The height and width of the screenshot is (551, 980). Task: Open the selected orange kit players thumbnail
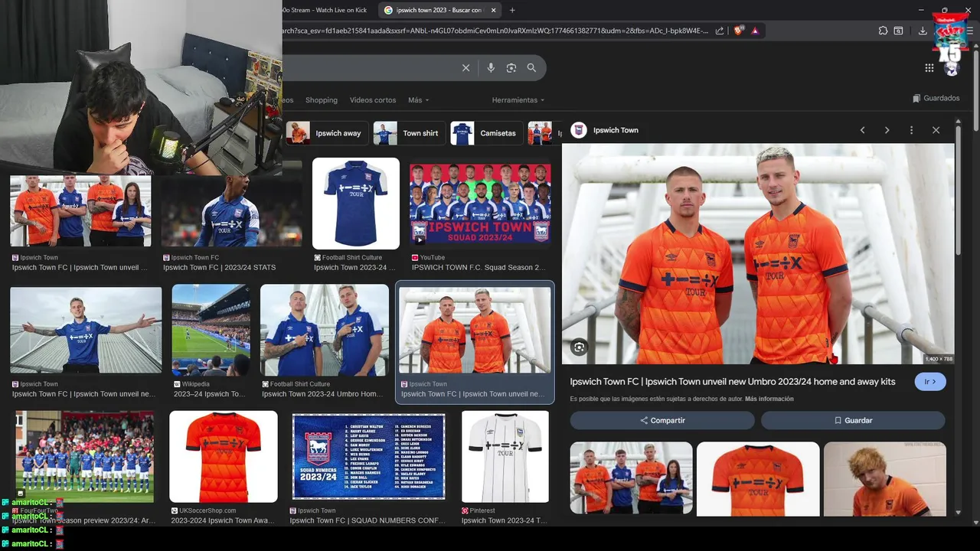475,330
